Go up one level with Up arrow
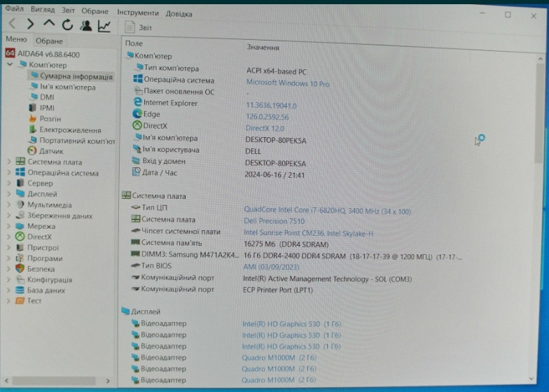 coord(49,24)
